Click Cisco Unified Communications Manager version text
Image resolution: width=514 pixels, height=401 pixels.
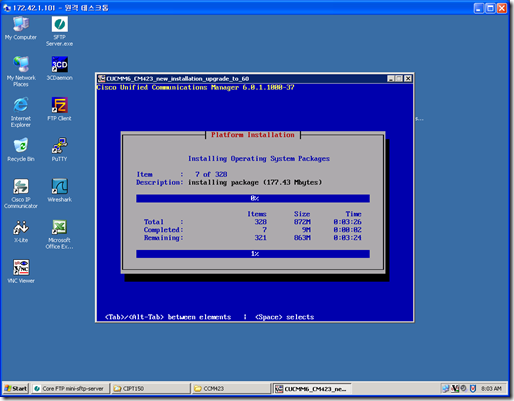pos(195,87)
